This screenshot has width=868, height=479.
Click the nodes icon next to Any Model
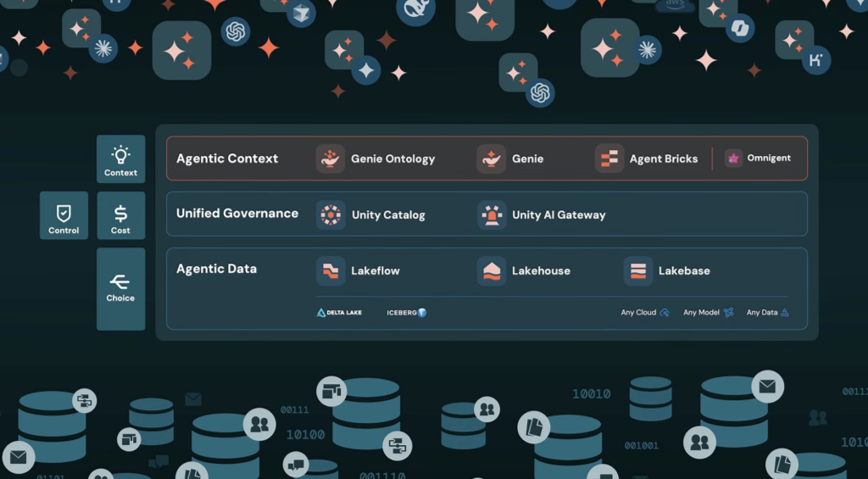728,312
